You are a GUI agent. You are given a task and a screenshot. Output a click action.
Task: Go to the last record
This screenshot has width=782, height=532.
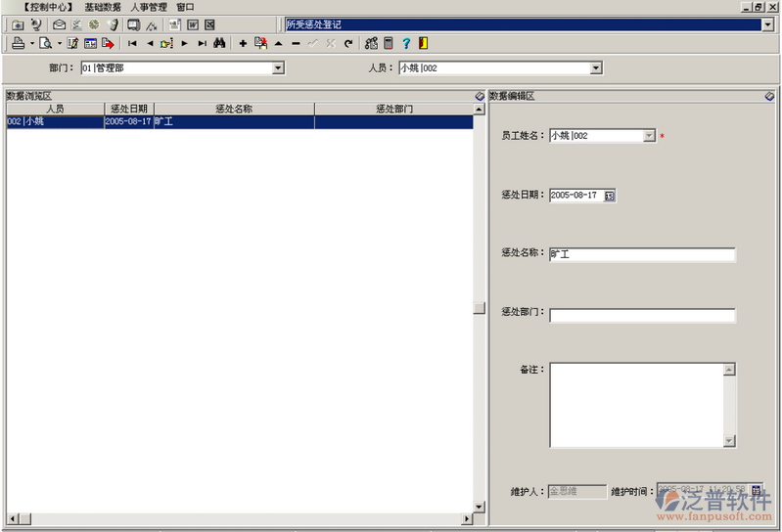click(202, 43)
